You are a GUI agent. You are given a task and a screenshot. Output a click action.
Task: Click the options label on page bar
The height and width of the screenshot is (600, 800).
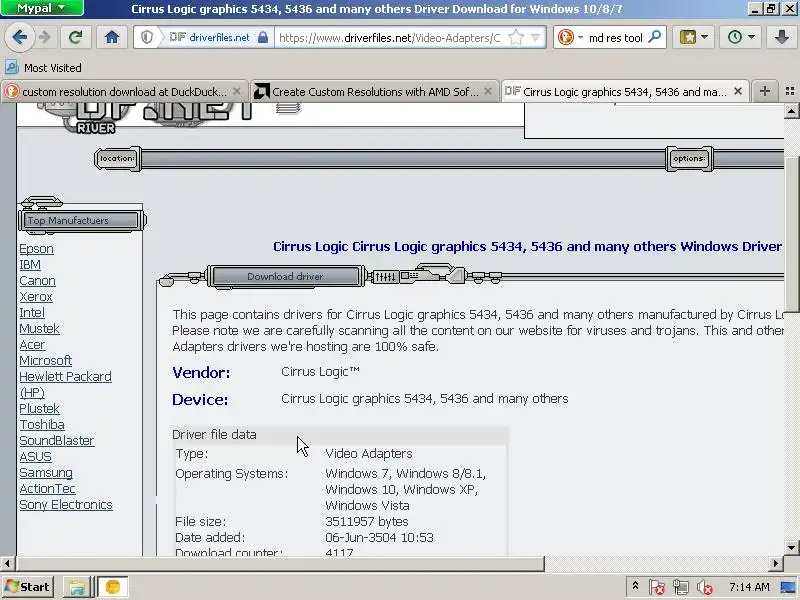[x=689, y=159]
